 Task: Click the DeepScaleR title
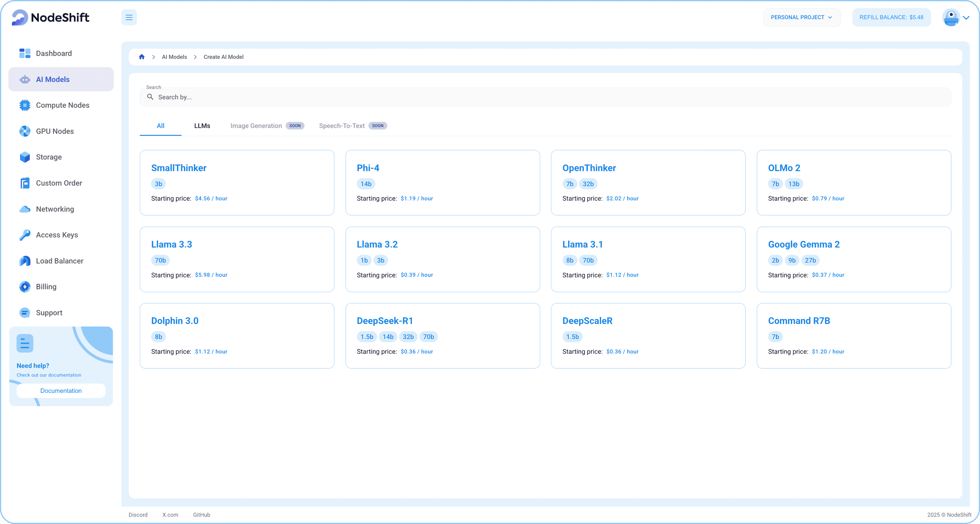(587, 321)
